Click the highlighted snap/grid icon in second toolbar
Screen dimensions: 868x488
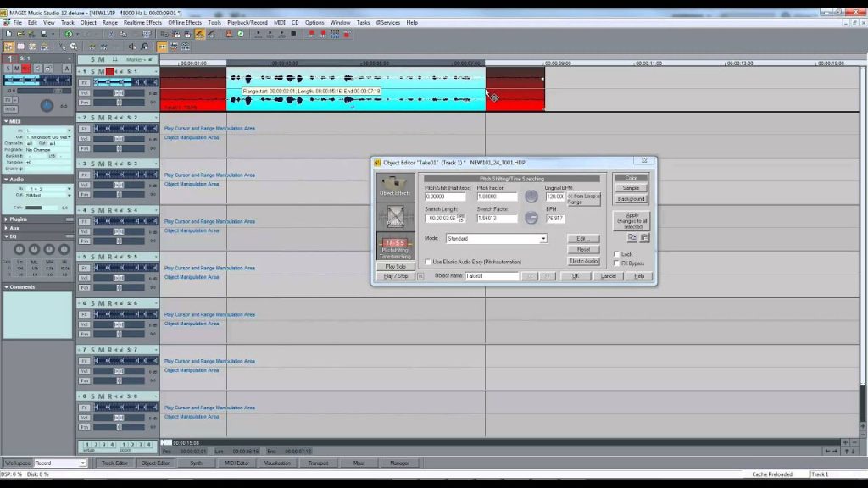point(162,47)
